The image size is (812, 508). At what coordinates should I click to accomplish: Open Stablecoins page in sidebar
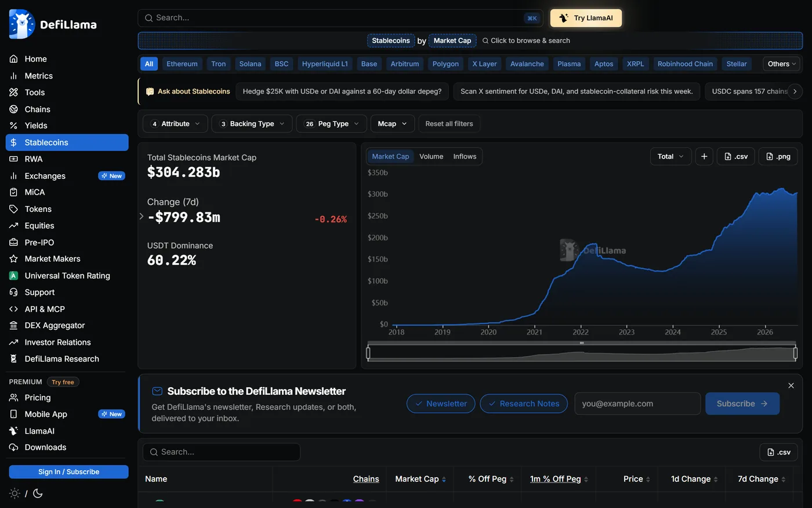coord(67,142)
